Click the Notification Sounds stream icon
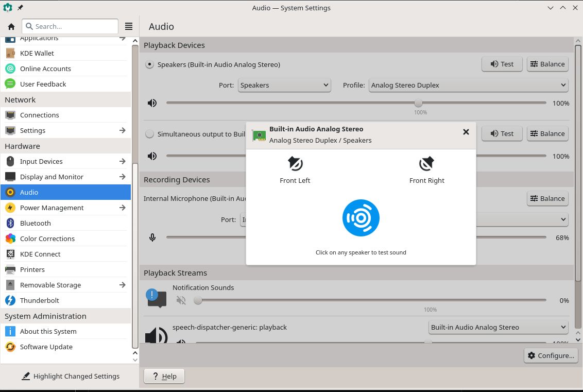 tap(157, 298)
